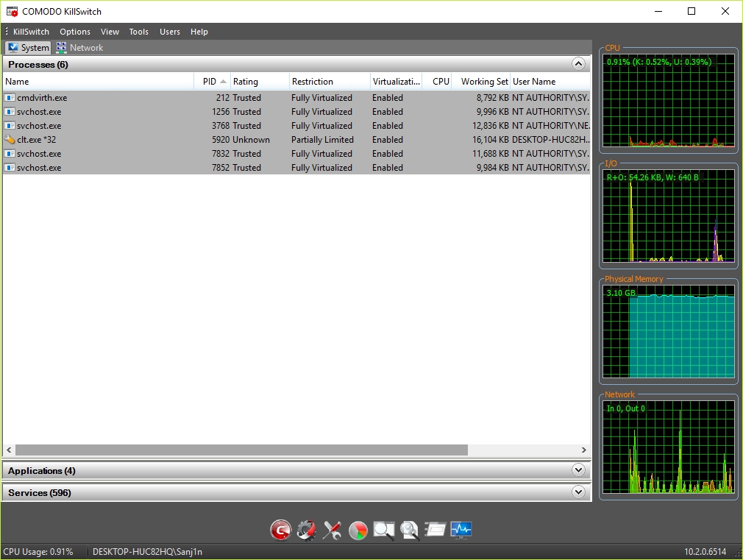This screenshot has height=560, width=743.
Task: Click the icon of svchost.exe PID 1256
Action: tap(10, 111)
